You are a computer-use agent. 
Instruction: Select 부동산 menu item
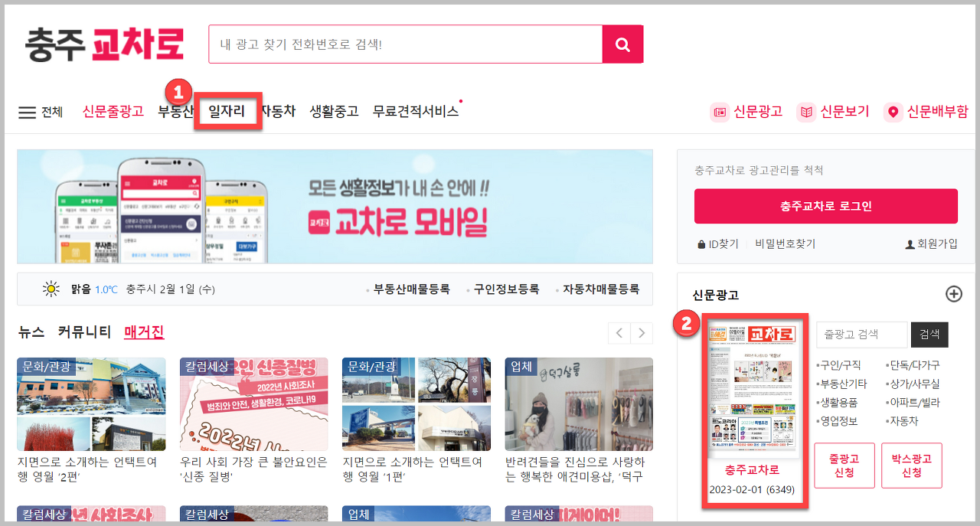click(175, 111)
